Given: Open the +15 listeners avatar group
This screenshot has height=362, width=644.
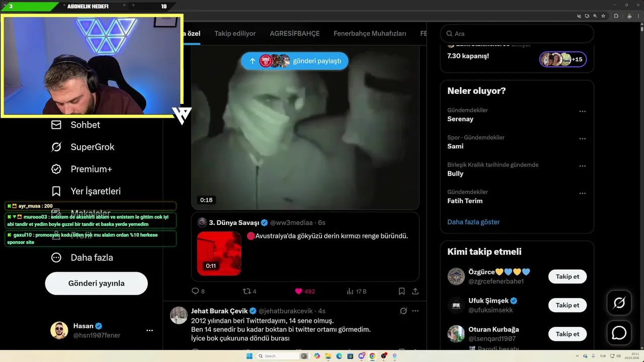Looking at the screenshot, I should click(x=562, y=59).
